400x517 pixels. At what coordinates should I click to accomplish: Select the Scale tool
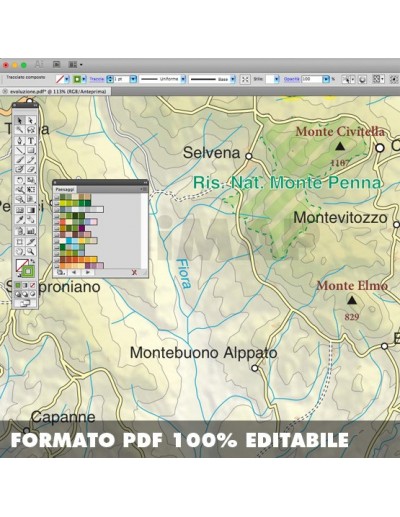click(30, 180)
